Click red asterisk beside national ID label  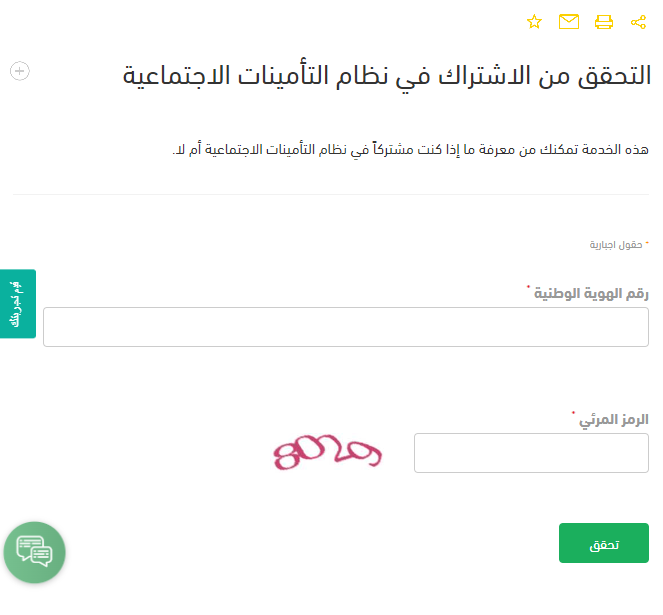(x=529, y=288)
